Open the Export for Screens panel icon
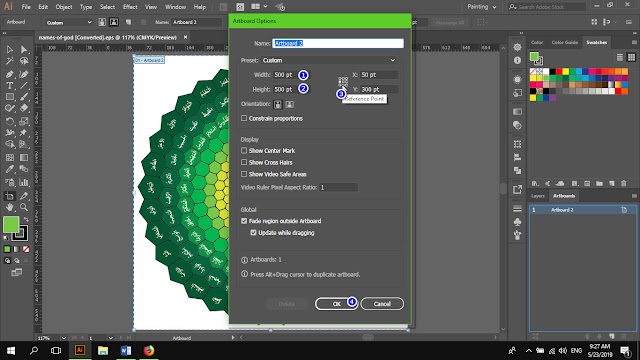Screen dimensions: 640x360 (518, 189)
